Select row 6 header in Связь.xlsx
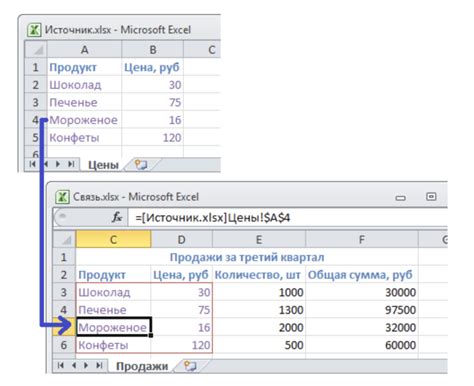The image size is (474, 386). click(64, 345)
